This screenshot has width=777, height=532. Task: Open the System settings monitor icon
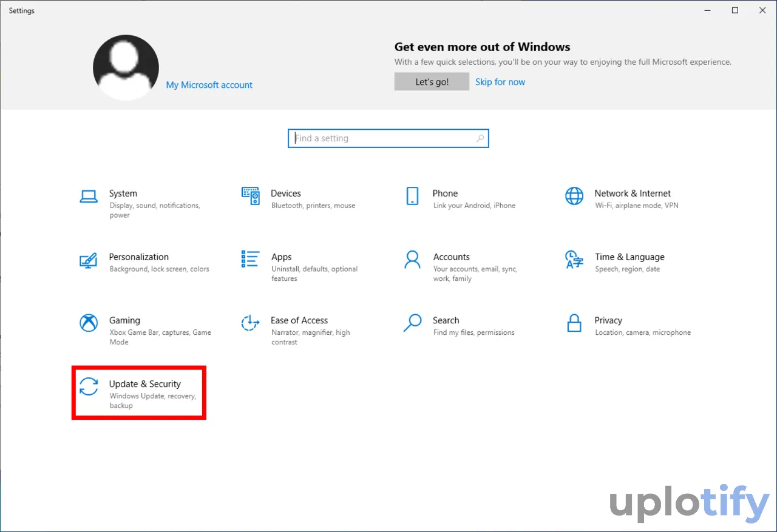pyautogui.click(x=89, y=196)
